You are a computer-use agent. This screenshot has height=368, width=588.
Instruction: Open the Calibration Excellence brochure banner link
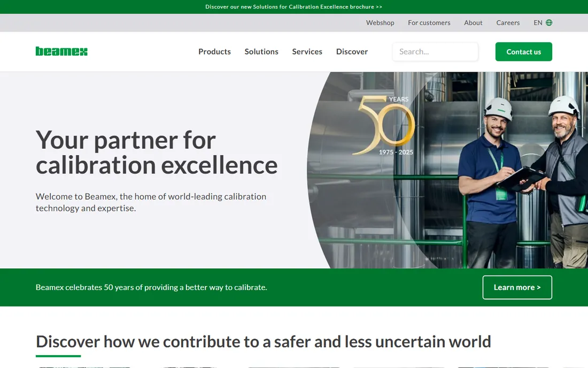pos(293,7)
